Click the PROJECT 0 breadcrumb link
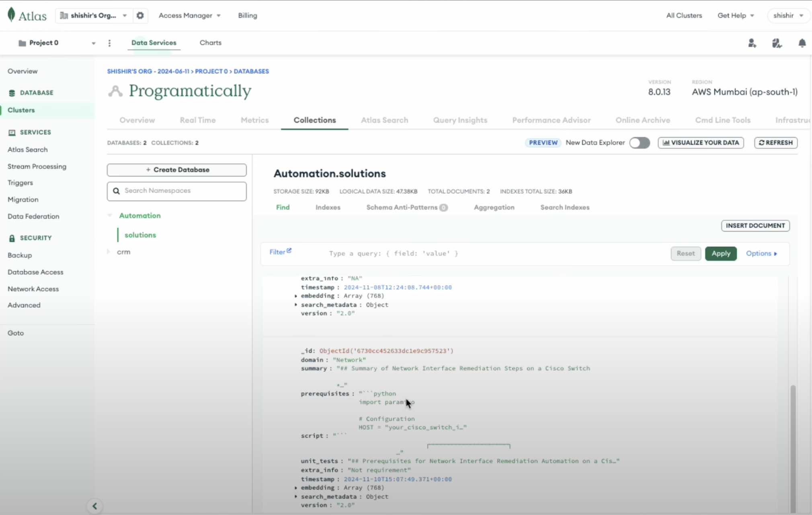812x515 pixels. [x=211, y=71]
